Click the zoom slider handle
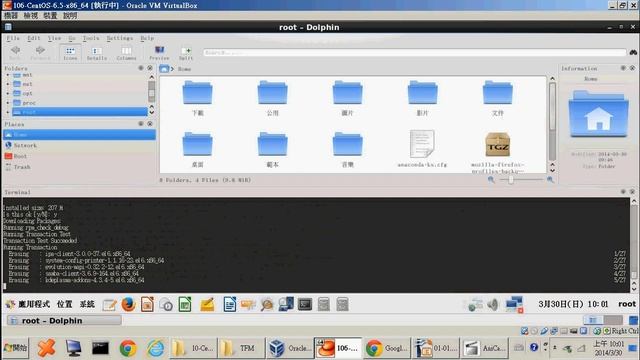This screenshot has height=360, width=640. tap(511, 180)
